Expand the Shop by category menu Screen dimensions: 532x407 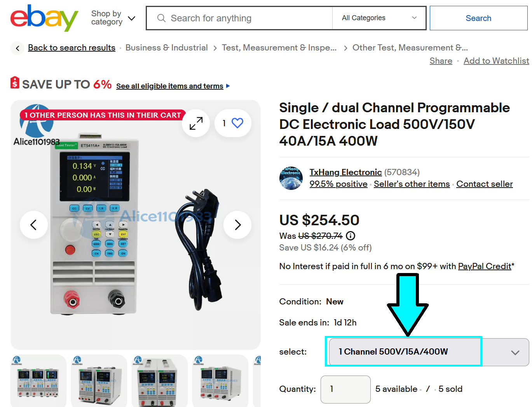[x=113, y=18]
